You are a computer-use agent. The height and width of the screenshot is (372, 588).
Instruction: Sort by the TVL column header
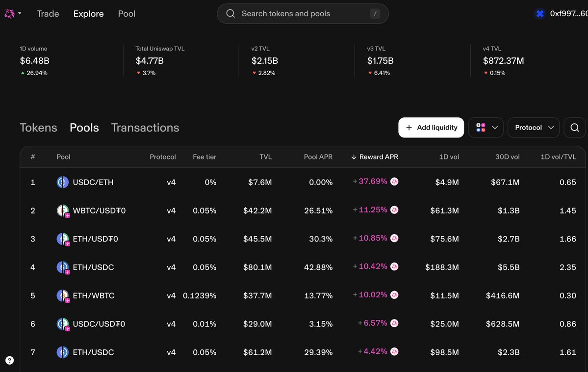pos(265,157)
